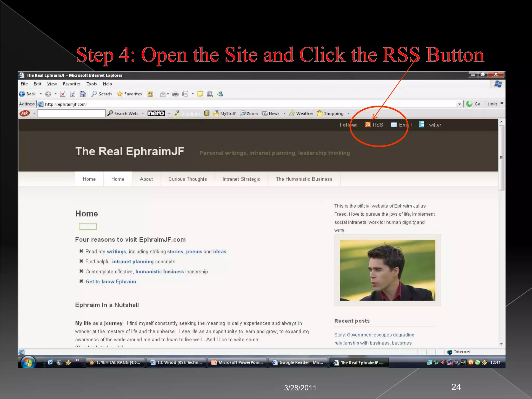Go back with the Back button
Image resolution: width=532 pixels, height=399 pixels.
27,94
